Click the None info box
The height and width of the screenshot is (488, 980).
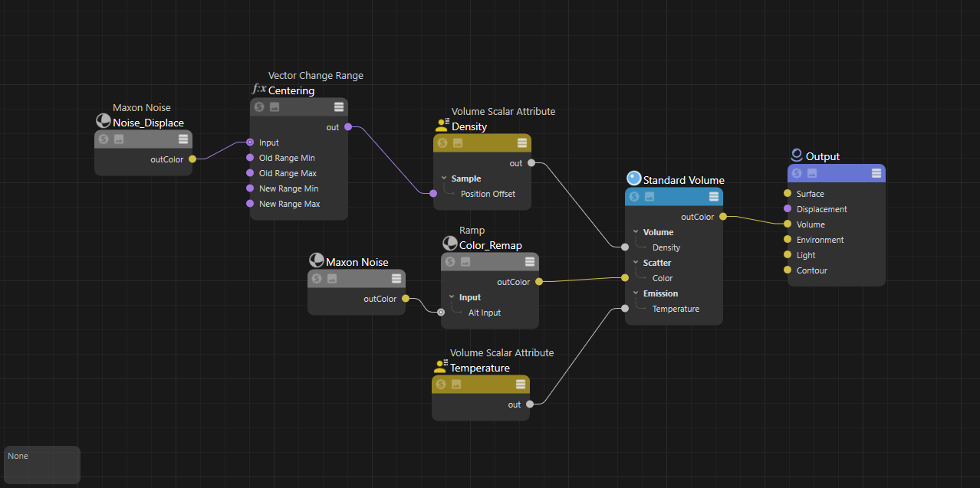point(41,464)
